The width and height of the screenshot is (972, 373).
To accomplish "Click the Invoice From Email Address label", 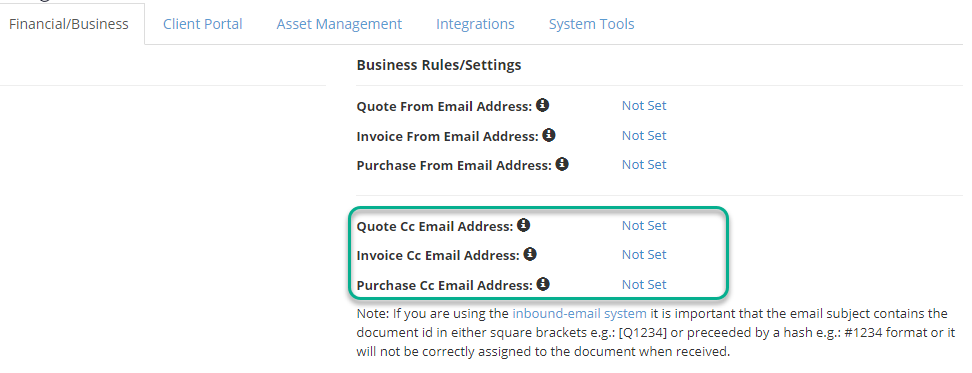I will [x=448, y=136].
